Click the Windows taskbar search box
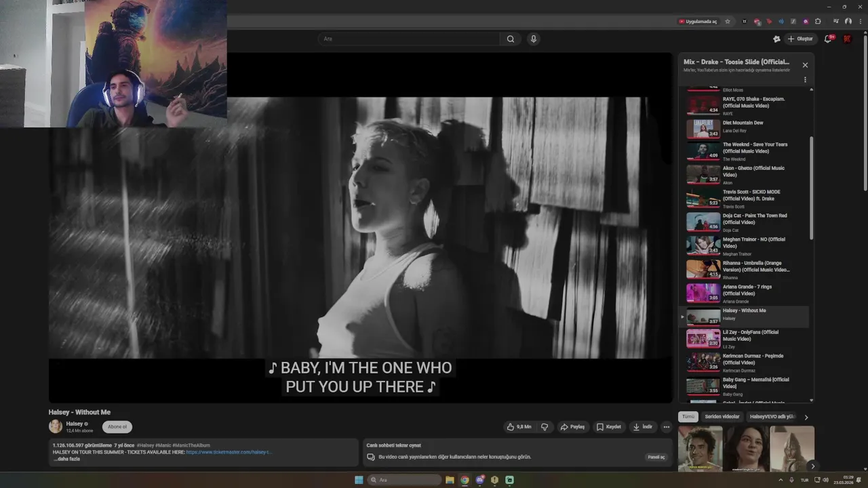The height and width of the screenshot is (488, 868). click(x=404, y=480)
